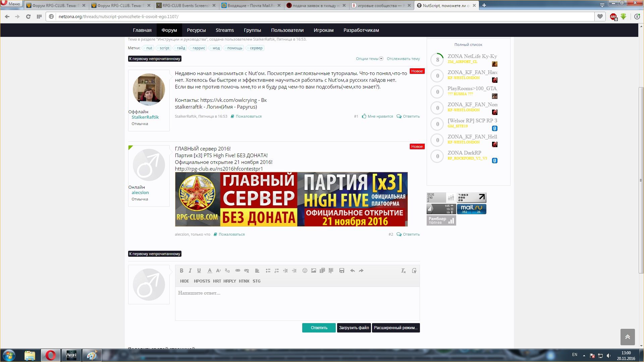The height and width of the screenshot is (362, 644).
Task: Toggle bold formatting in reply editor
Action: click(x=181, y=270)
